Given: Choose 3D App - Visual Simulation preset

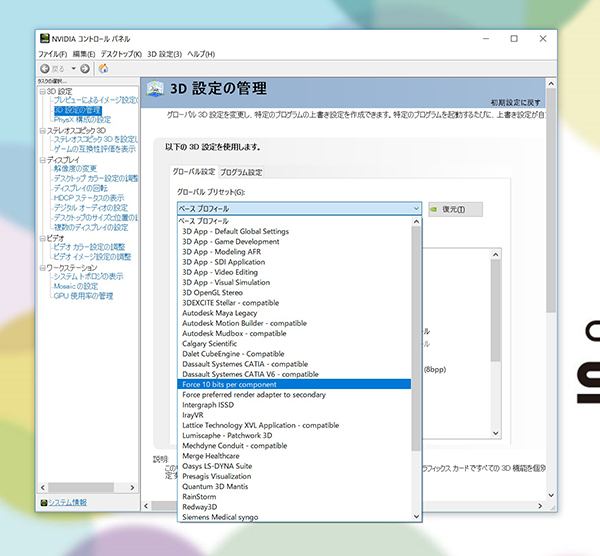Looking at the screenshot, I should click(x=294, y=282).
